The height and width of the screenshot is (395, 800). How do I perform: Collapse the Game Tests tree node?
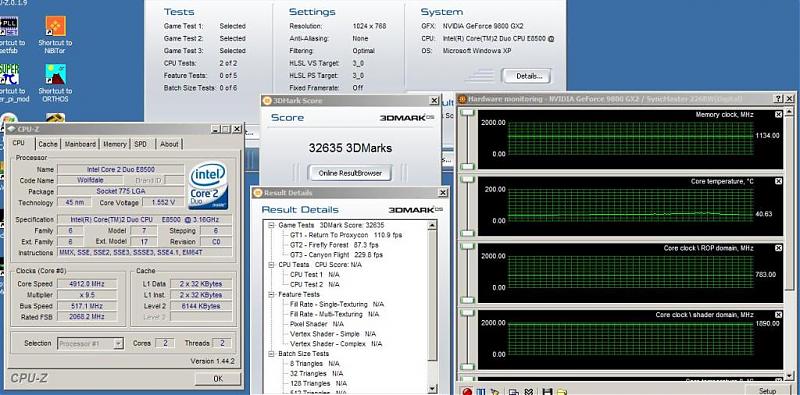point(271,225)
